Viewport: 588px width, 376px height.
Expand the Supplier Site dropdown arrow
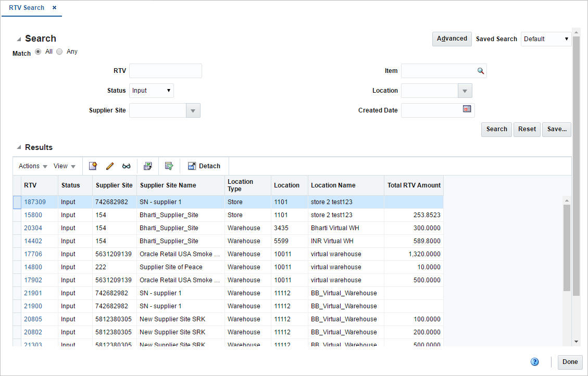[193, 110]
